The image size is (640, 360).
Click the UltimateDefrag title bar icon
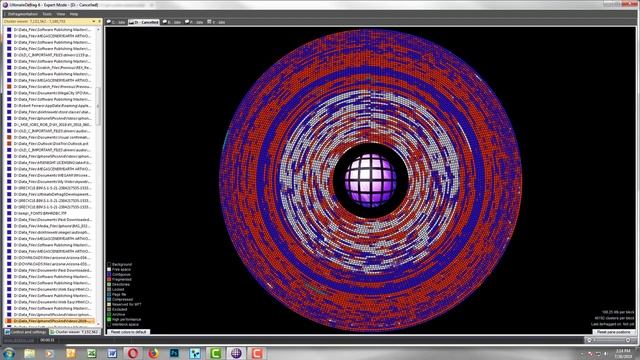[5, 5]
